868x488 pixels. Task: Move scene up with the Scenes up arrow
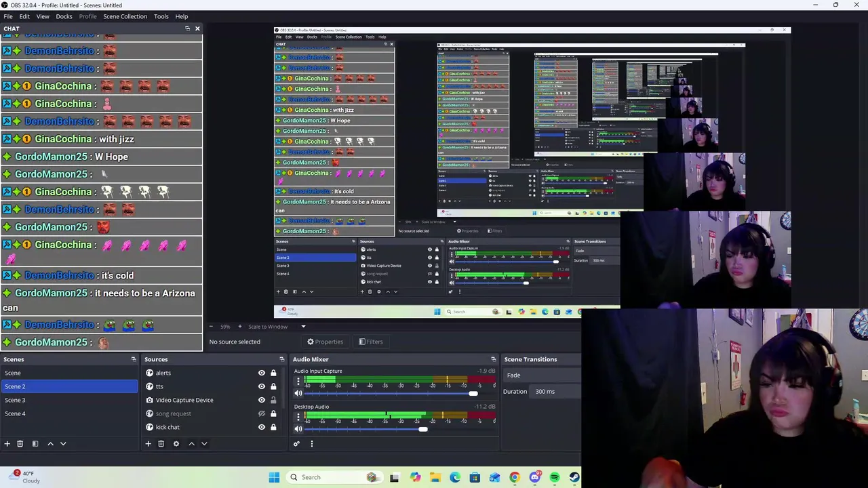pyautogui.click(x=50, y=443)
